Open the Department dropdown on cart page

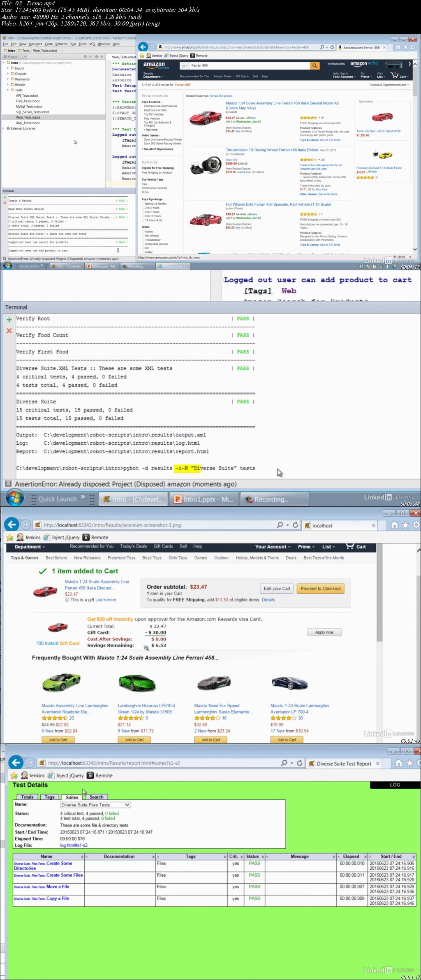click(x=30, y=547)
